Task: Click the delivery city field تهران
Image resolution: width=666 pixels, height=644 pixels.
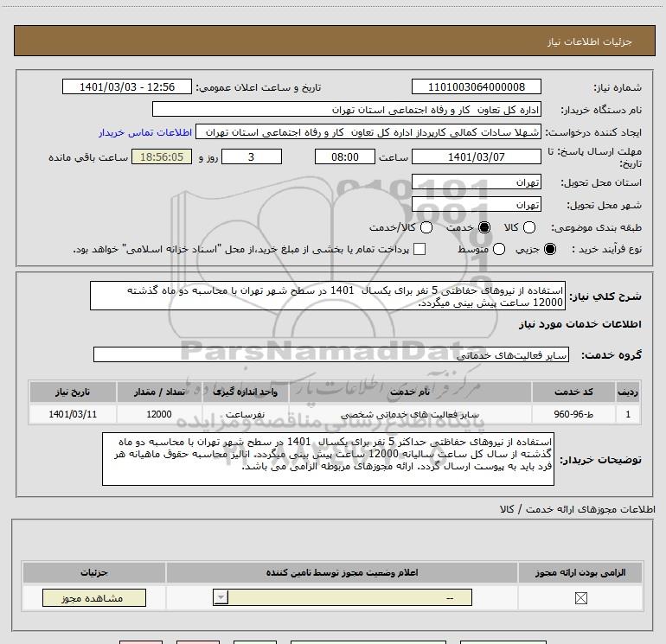Action: click(x=476, y=205)
